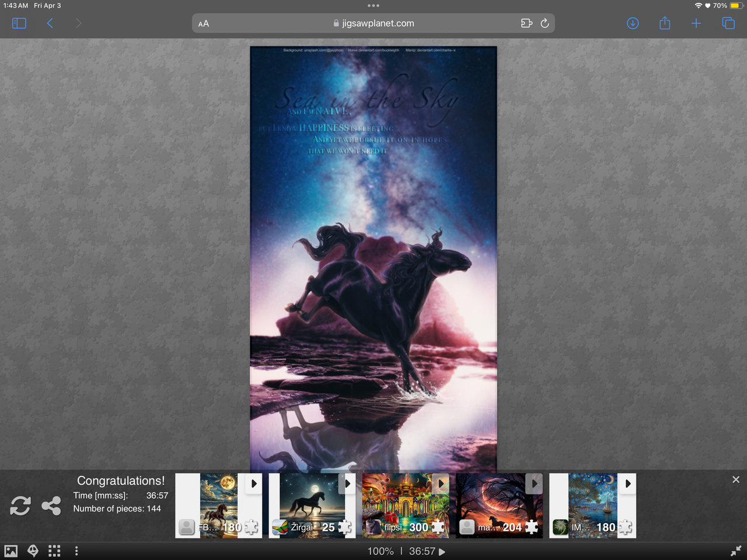
Task: Tap the battery 70% indicator
Action: point(727,5)
